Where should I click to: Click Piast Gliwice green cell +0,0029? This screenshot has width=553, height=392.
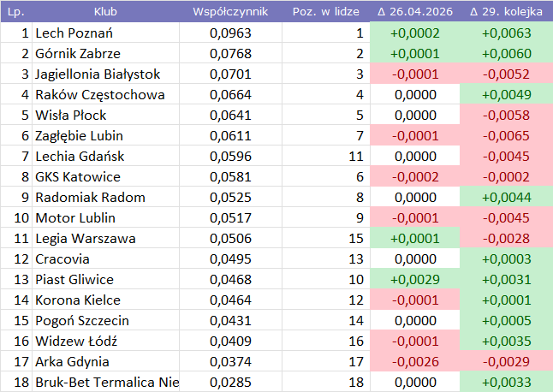[x=414, y=280]
